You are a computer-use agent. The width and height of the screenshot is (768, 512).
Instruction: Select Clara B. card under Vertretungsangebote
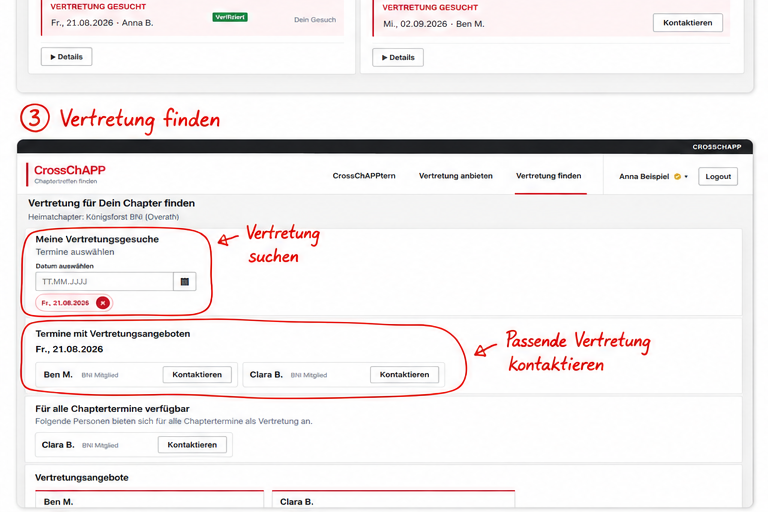coord(393,499)
